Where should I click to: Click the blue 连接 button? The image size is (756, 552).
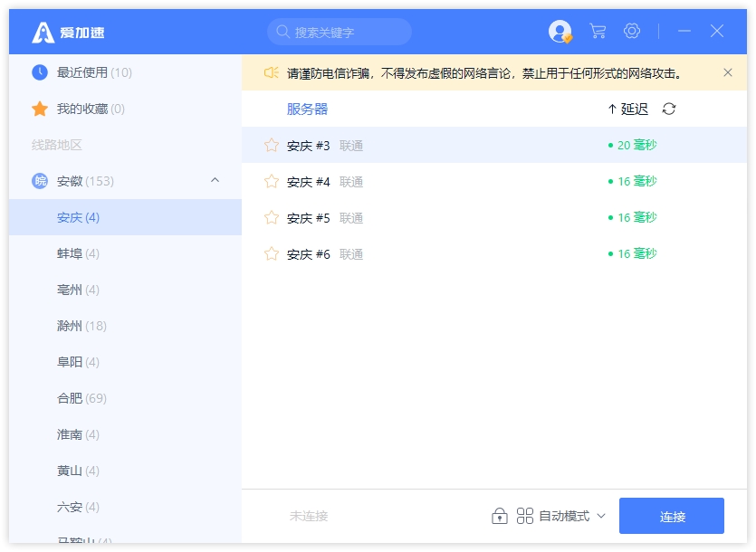pos(672,516)
